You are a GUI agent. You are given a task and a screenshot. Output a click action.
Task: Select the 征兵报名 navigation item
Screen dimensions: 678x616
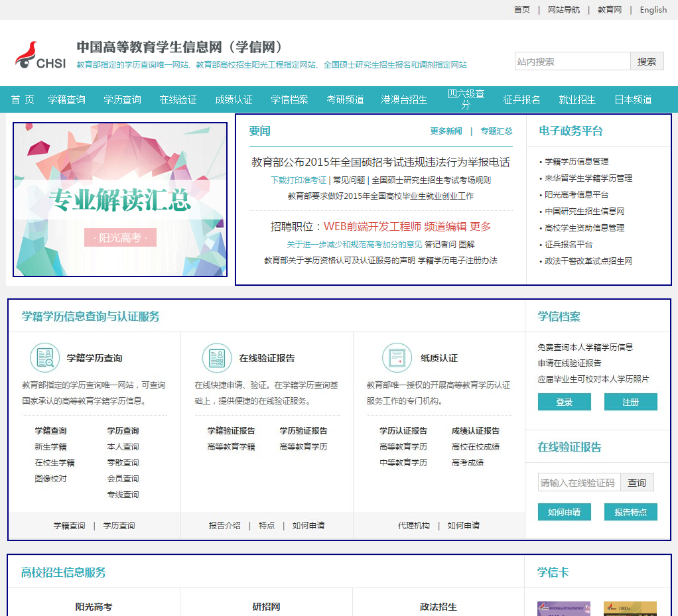click(522, 100)
